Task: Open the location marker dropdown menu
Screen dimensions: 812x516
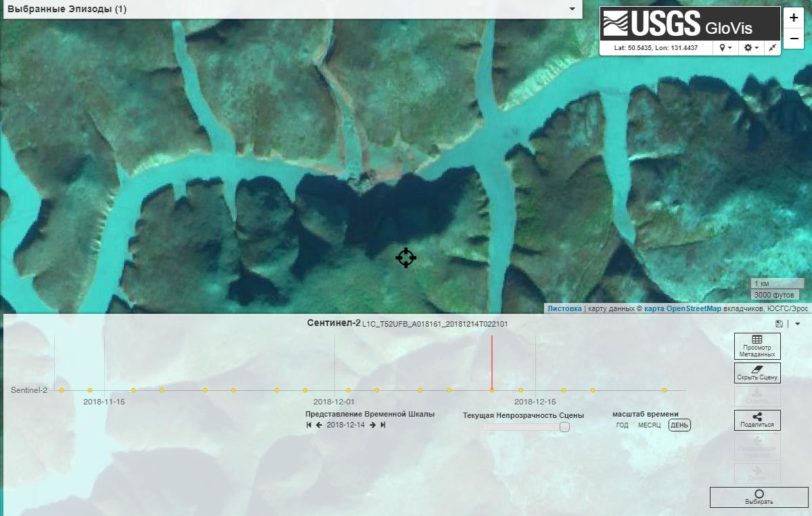Action: click(x=726, y=48)
